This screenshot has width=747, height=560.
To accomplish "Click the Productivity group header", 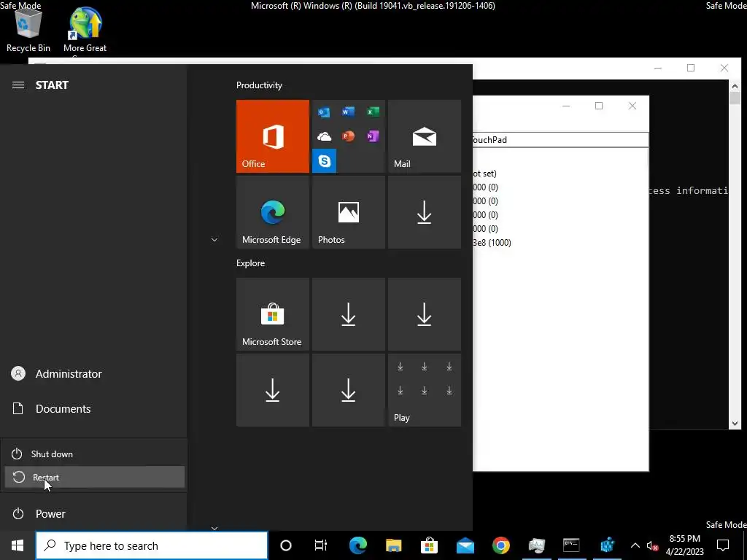I will point(259,85).
